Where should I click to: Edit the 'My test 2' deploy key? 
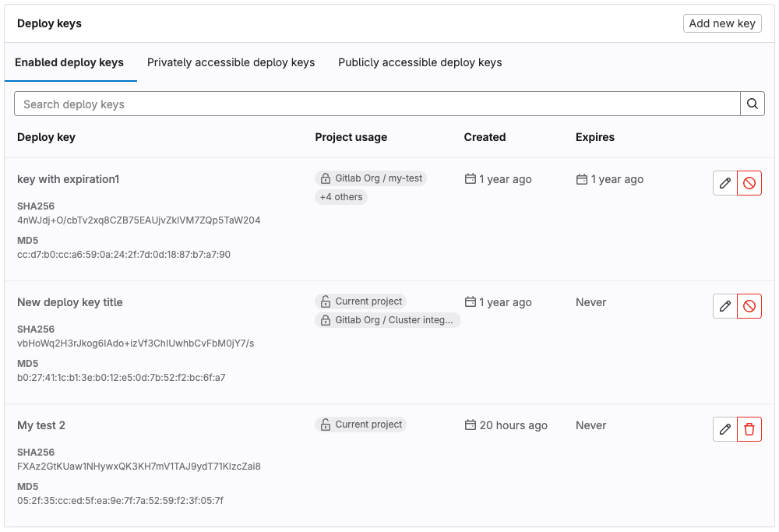pos(724,429)
